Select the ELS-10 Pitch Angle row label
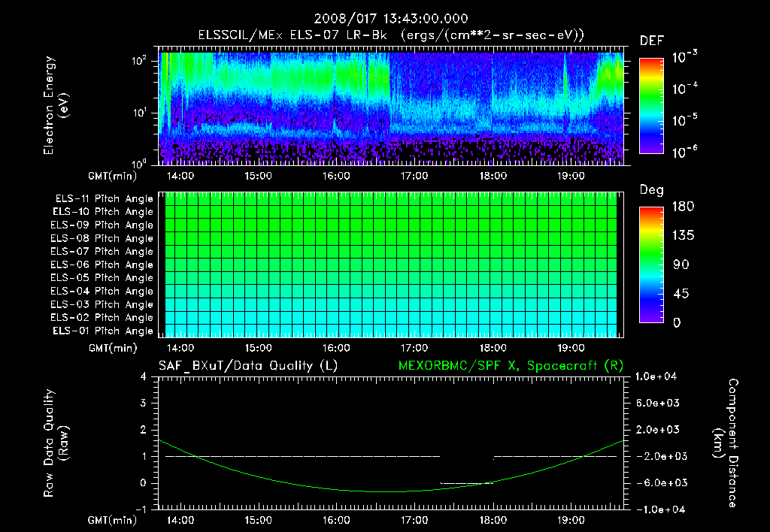The width and height of the screenshot is (770, 532). click(x=103, y=212)
